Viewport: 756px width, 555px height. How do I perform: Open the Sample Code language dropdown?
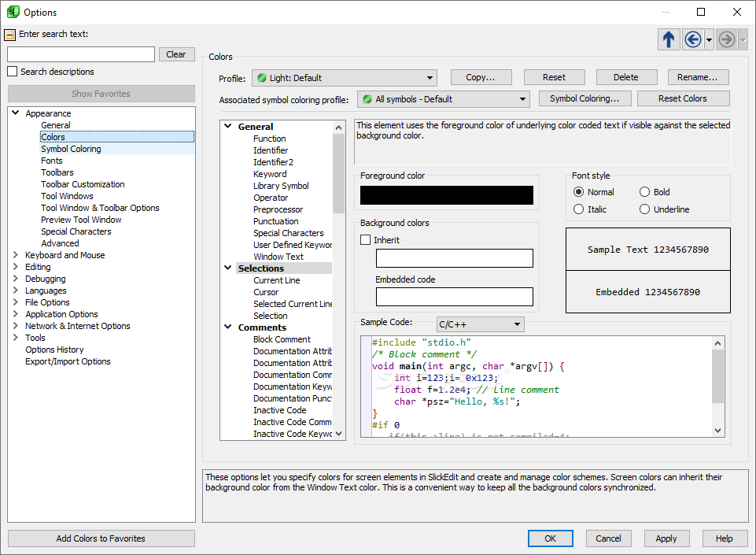[x=480, y=324]
